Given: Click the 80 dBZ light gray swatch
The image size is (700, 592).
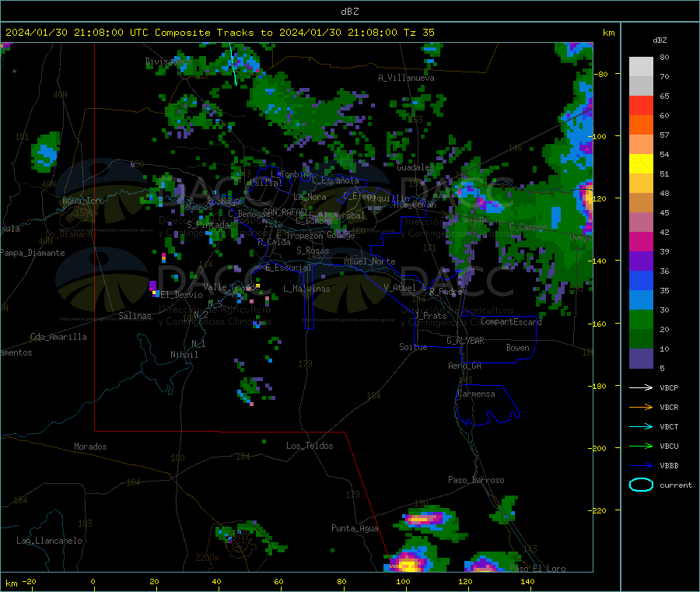Looking at the screenshot, I should click(641, 67).
